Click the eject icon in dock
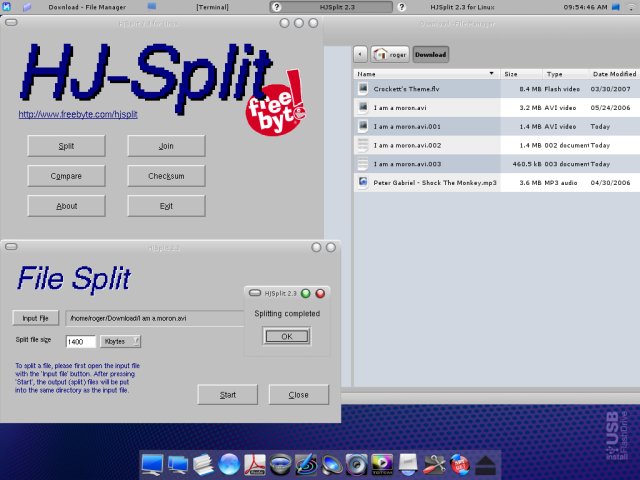Image resolution: width=640 pixels, height=480 pixels. click(485, 464)
